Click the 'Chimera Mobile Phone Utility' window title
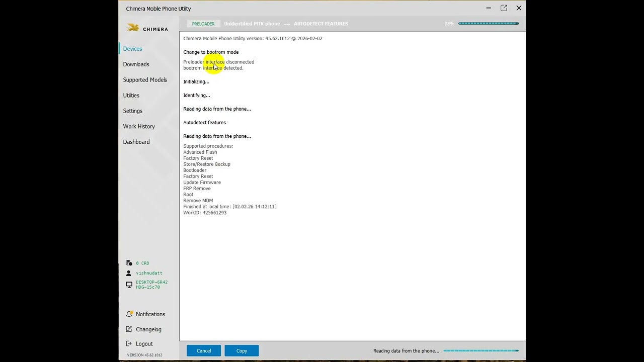 click(x=158, y=9)
